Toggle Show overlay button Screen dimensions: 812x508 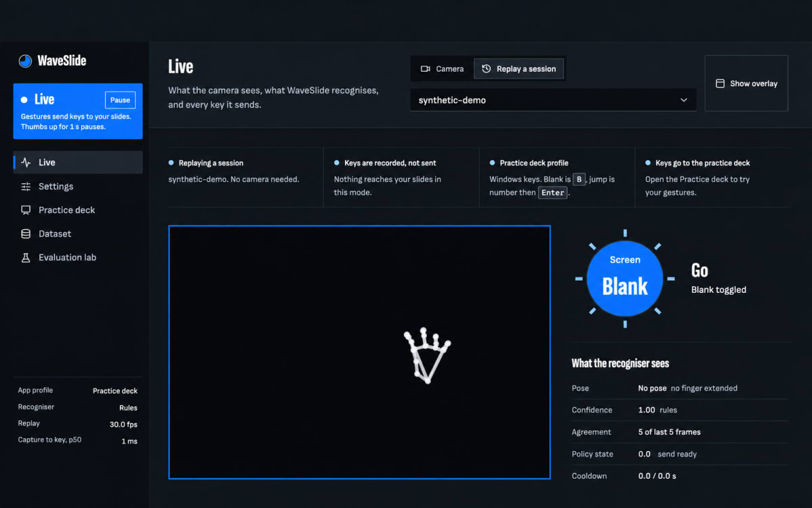pyautogui.click(x=746, y=83)
